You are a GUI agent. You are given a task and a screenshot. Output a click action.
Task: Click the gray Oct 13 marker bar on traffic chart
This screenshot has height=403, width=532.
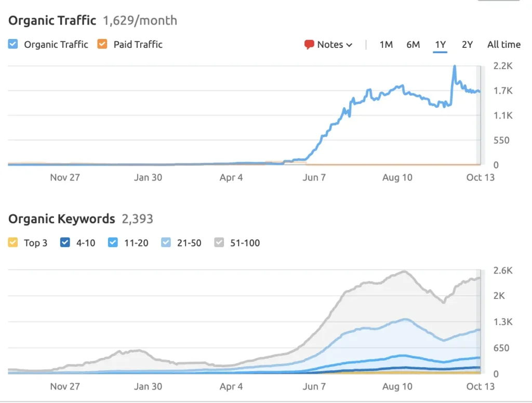click(x=480, y=114)
